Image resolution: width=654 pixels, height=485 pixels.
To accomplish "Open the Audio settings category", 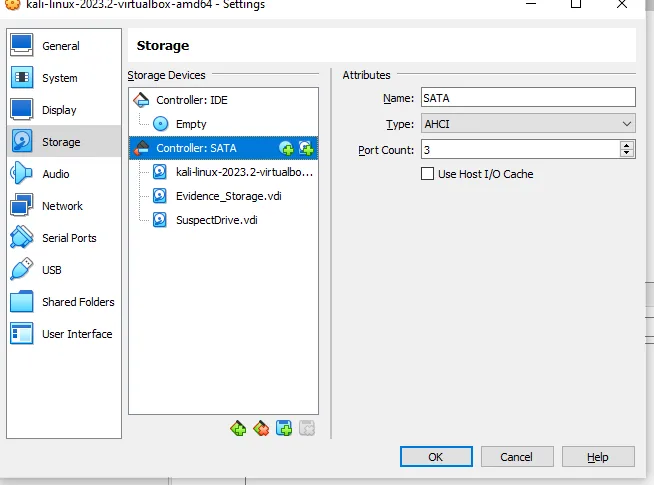I will point(55,174).
